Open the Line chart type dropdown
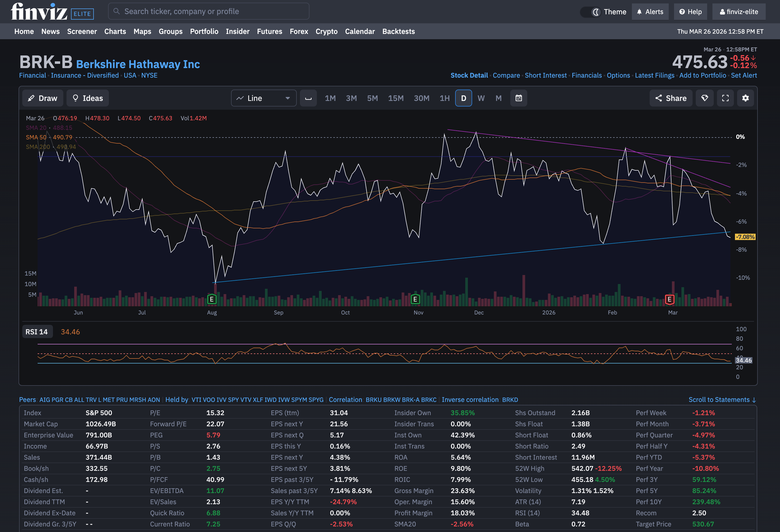The image size is (780, 532). pos(263,98)
